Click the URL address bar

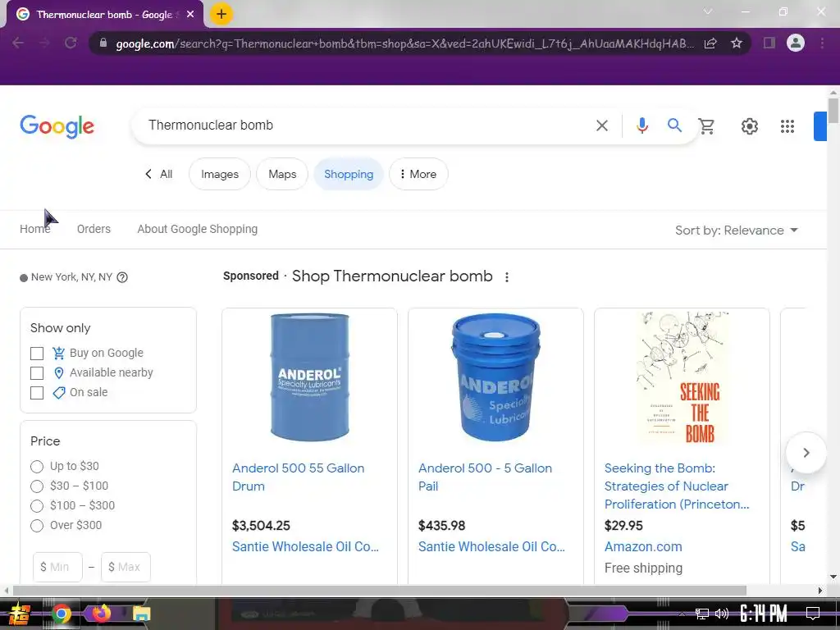[404, 43]
